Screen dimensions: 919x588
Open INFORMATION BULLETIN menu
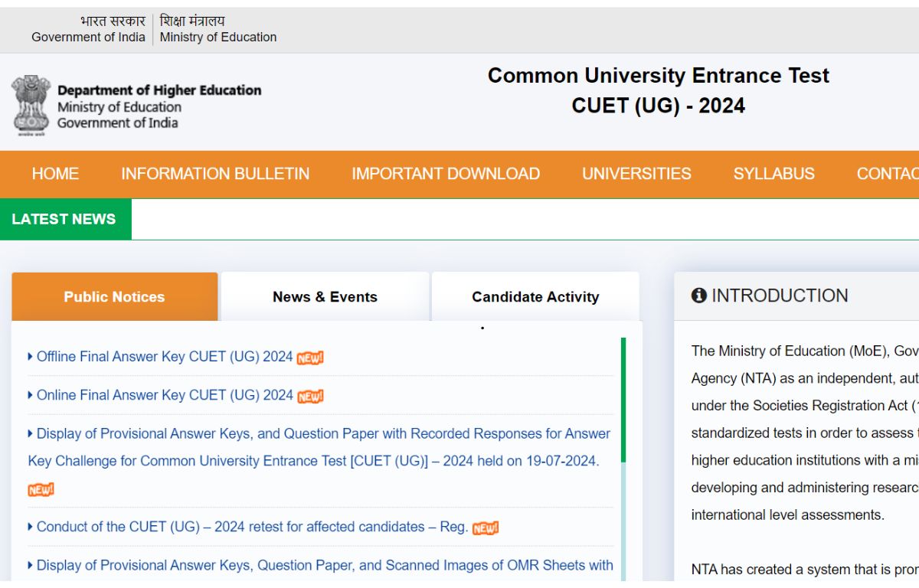[x=215, y=174]
